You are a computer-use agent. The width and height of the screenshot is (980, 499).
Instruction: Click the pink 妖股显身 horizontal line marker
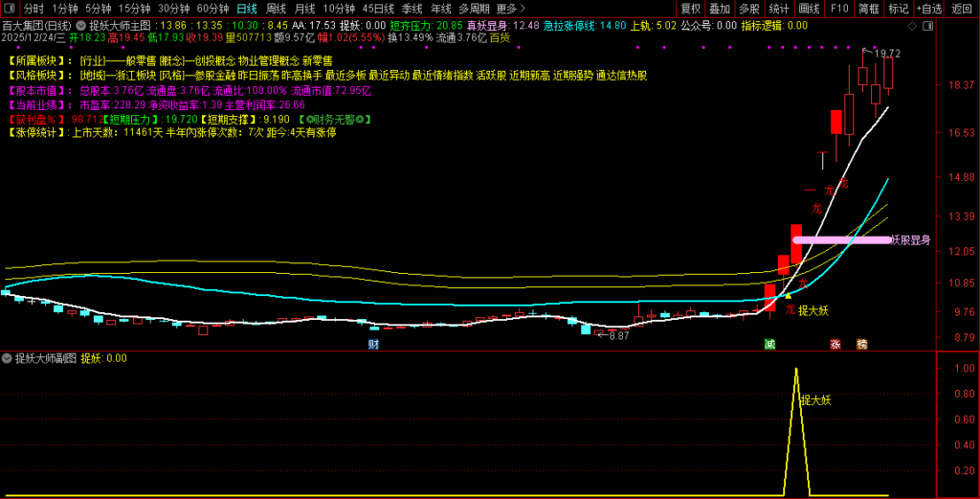842,239
